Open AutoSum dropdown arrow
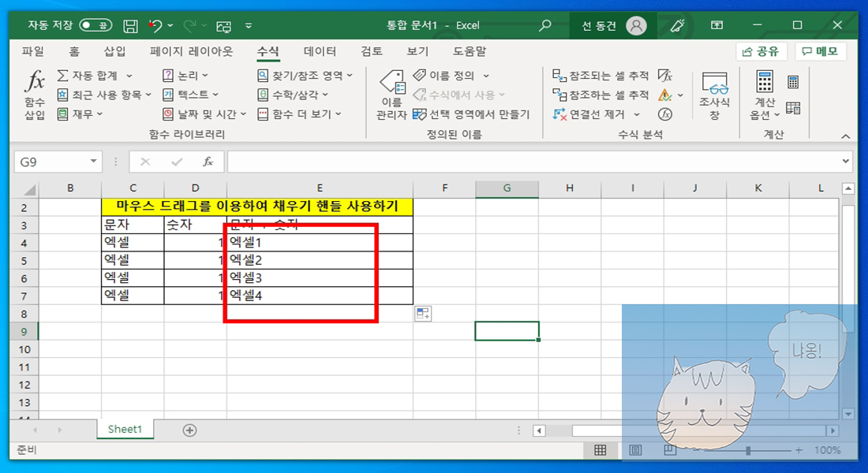The width and height of the screenshot is (868, 473). click(x=129, y=76)
